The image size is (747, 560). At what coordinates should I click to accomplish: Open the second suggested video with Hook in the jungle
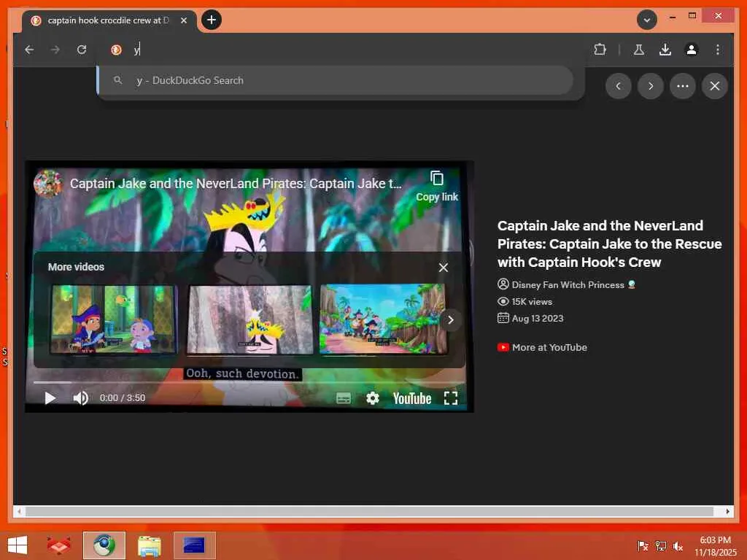(x=250, y=319)
